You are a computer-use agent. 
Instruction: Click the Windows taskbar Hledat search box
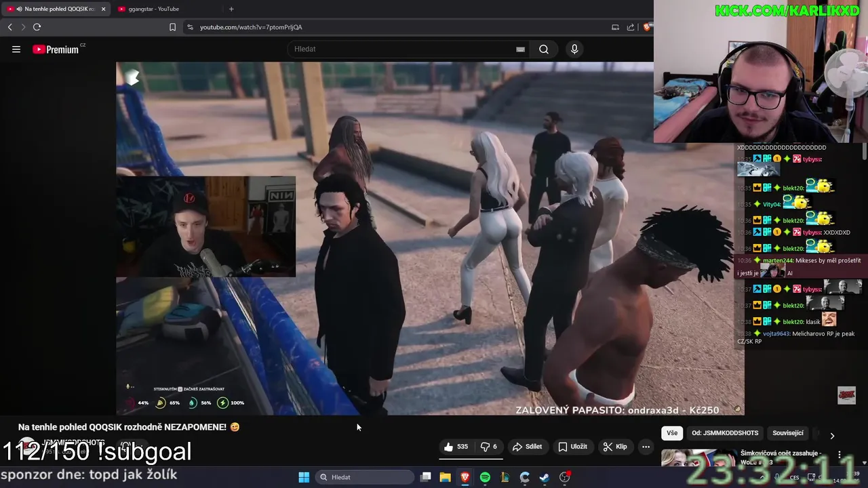pyautogui.click(x=366, y=477)
